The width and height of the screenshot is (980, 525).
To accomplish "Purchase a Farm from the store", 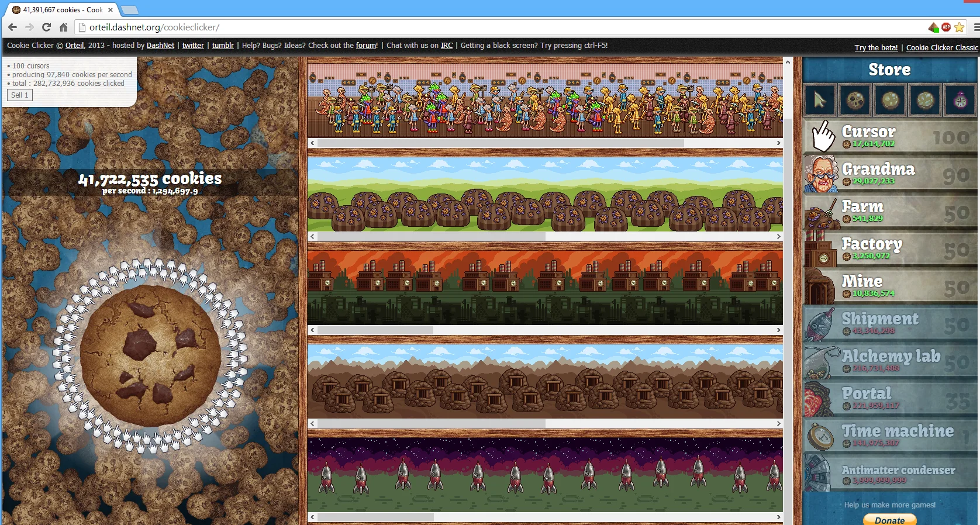I will [890, 211].
